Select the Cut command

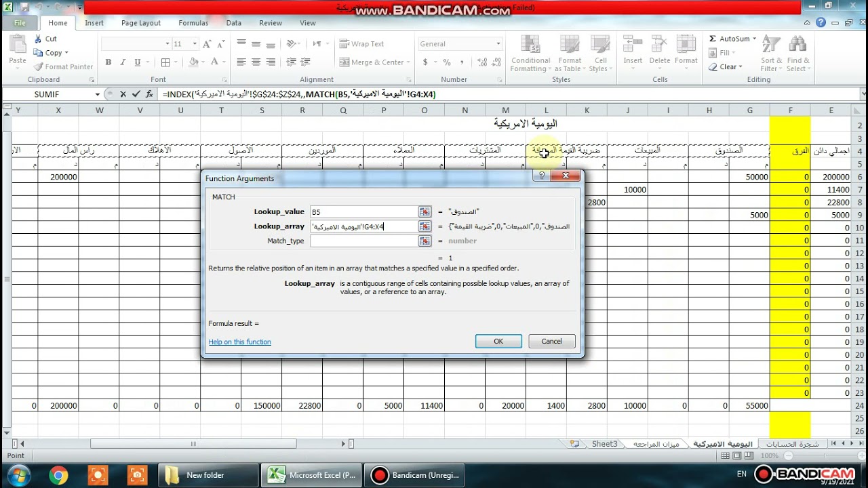45,39
